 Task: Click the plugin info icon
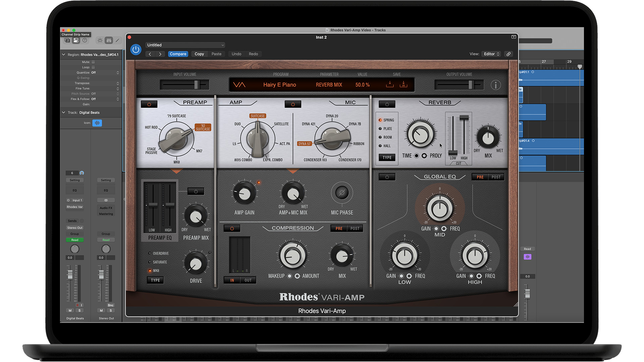[495, 85]
